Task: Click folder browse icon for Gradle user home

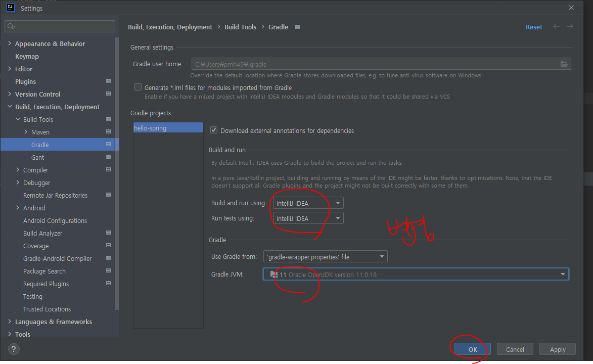Action: (564, 64)
